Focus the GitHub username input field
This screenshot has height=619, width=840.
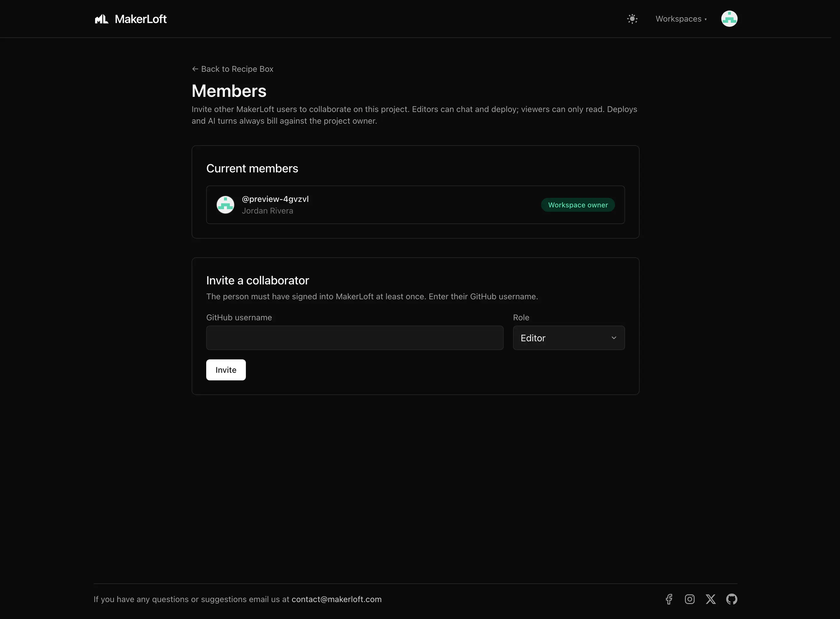(x=354, y=338)
